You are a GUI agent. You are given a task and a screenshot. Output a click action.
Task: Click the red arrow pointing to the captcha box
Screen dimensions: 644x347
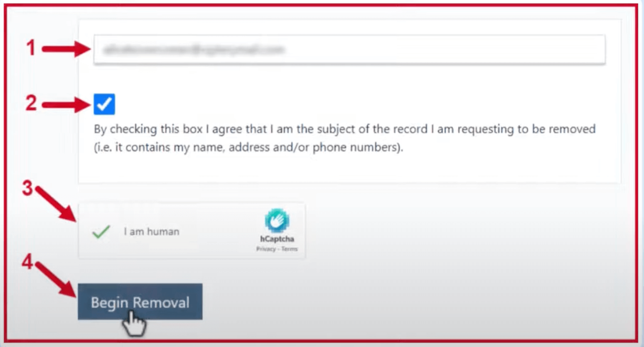coord(57,204)
